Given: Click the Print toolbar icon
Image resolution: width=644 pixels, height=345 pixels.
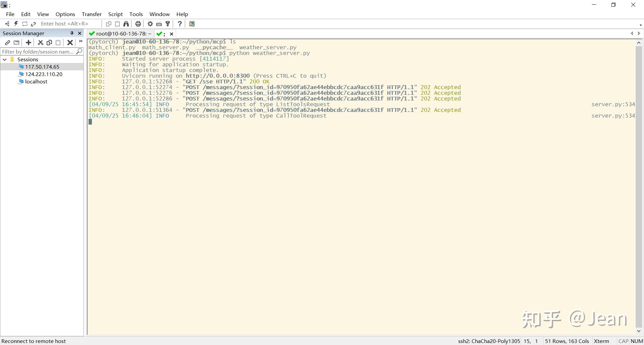Looking at the screenshot, I should click(138, 23).
